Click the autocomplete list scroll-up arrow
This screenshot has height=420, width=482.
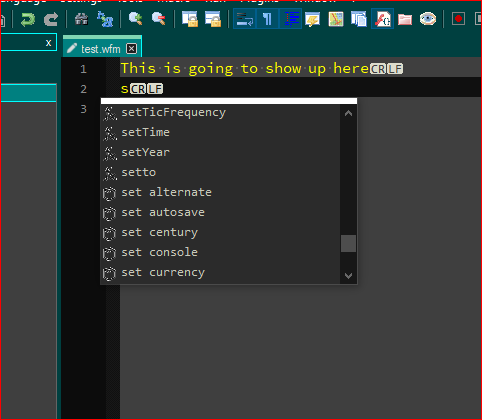(348, 113)
